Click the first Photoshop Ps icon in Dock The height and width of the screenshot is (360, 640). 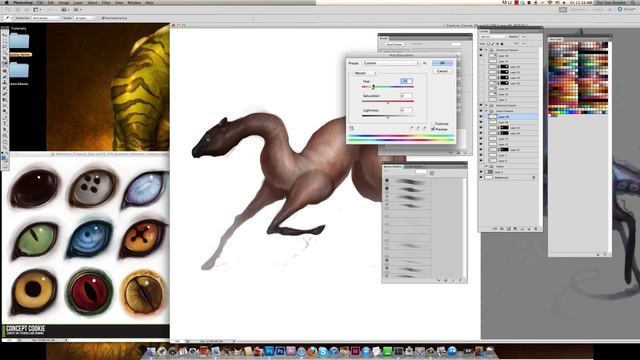(x=269, y=351)
